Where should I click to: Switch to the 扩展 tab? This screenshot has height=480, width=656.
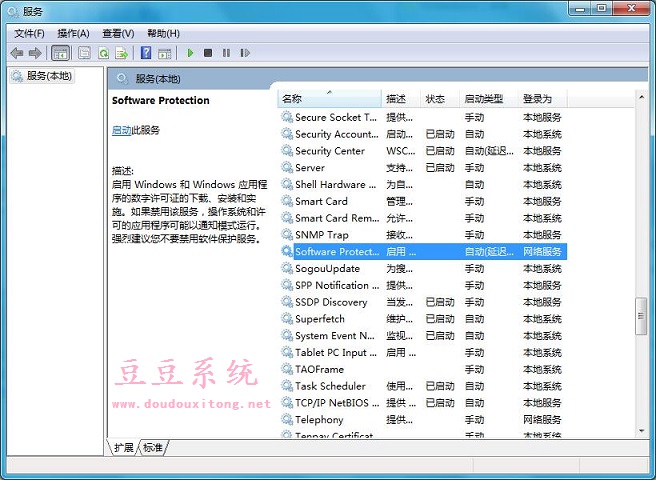(x=123, y=447)
